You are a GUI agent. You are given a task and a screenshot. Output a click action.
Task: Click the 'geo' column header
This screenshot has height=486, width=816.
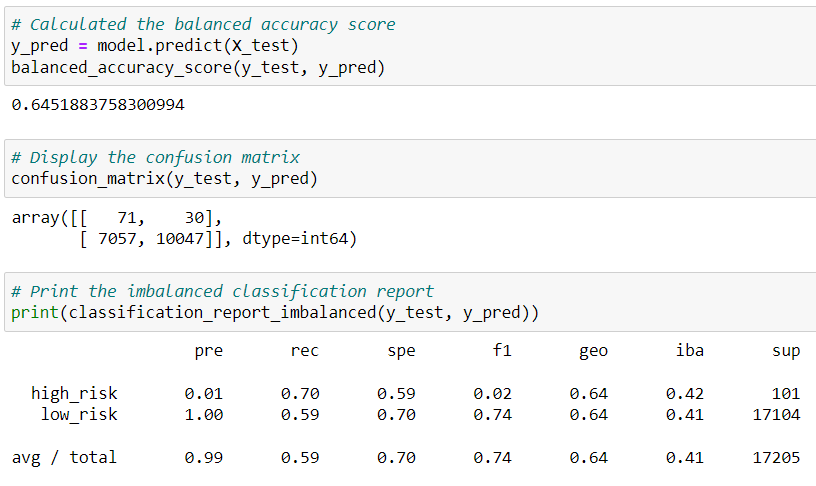coord(593,352)
